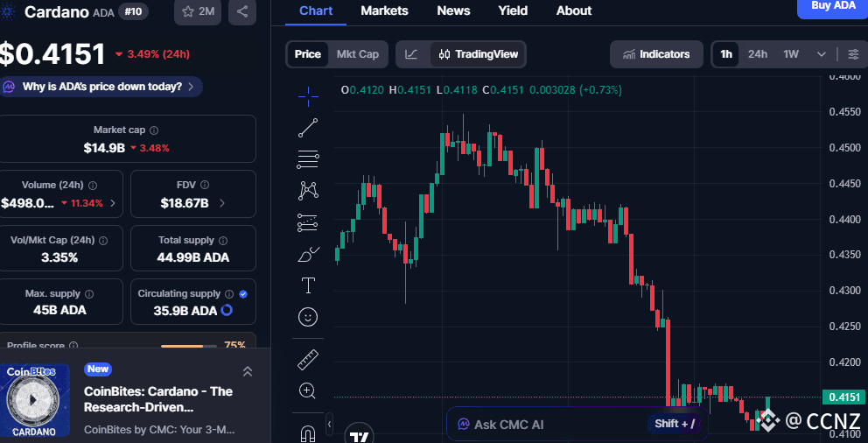Image resolution: width=868 pixels, height=443 pixels.
Task: Select the Text annotation tool
Action: click(308, 285)
